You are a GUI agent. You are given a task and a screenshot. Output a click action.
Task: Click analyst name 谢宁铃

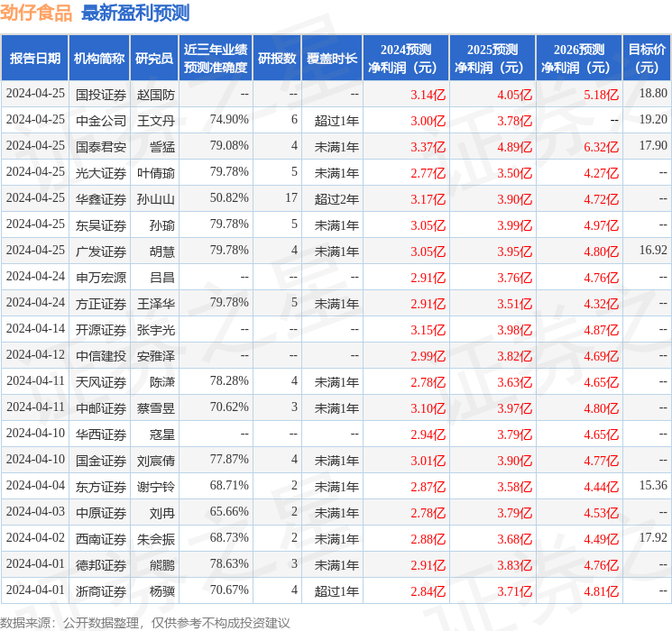tap(156, 487)
